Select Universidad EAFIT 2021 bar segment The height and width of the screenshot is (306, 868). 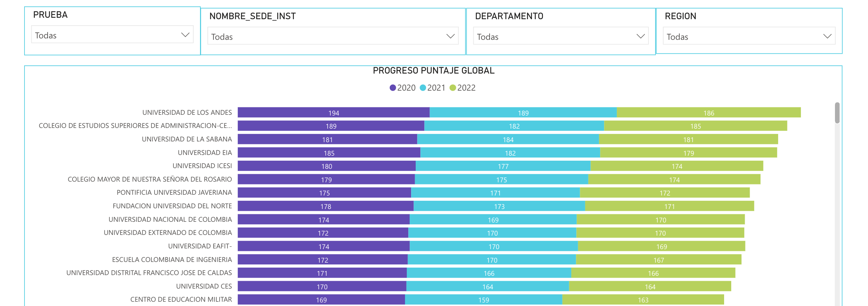click(494, 246)
